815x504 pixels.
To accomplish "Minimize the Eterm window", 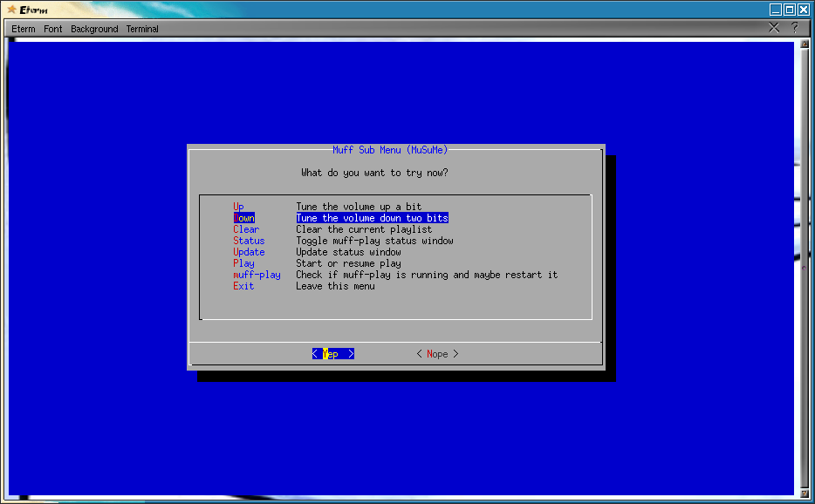I will [x=776, y=10].
